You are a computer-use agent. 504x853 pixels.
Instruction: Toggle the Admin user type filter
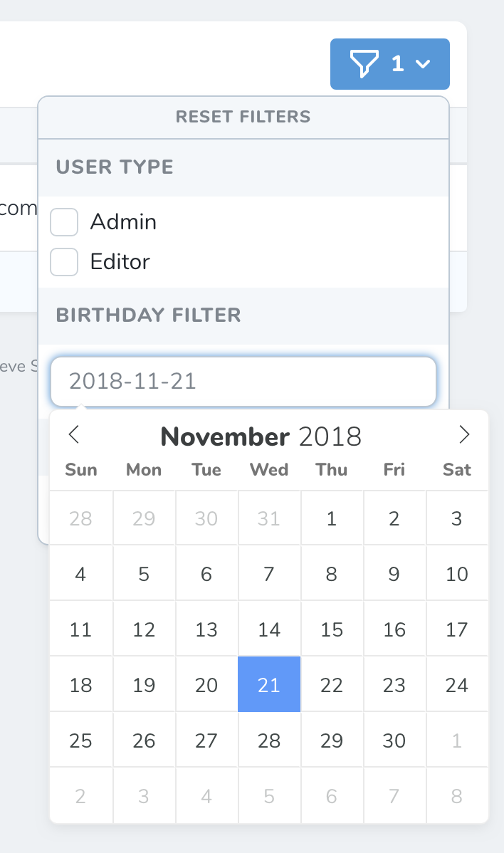pos(64,221)
